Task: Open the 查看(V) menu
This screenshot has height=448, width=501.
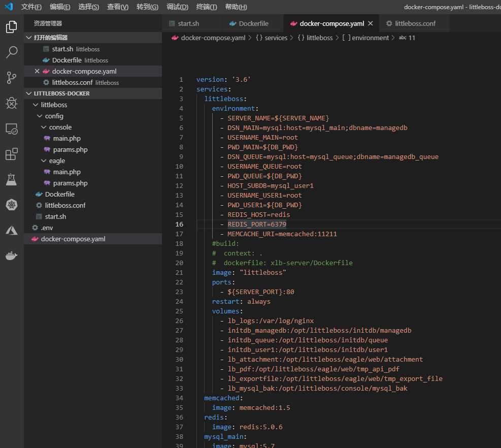Action: [118, 7]
